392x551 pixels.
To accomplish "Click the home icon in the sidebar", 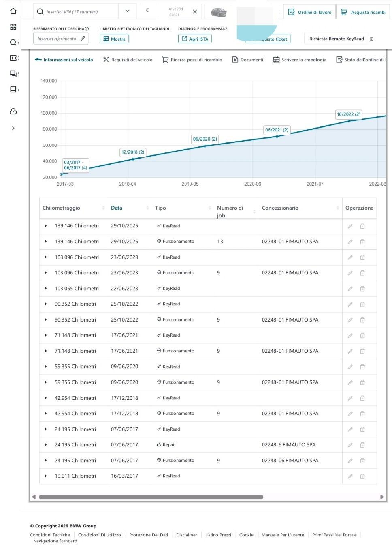I will (x=13, y=11).
